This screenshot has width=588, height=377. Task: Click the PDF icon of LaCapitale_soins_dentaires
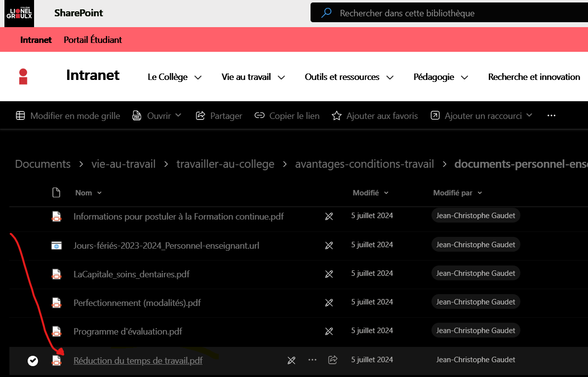pos(57,274)
